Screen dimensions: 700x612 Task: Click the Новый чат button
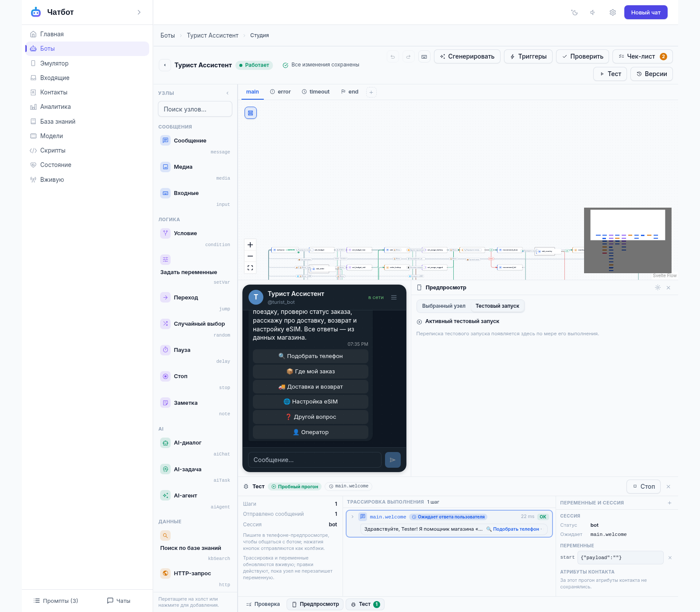pyautogui.click(x=646, y=13)
